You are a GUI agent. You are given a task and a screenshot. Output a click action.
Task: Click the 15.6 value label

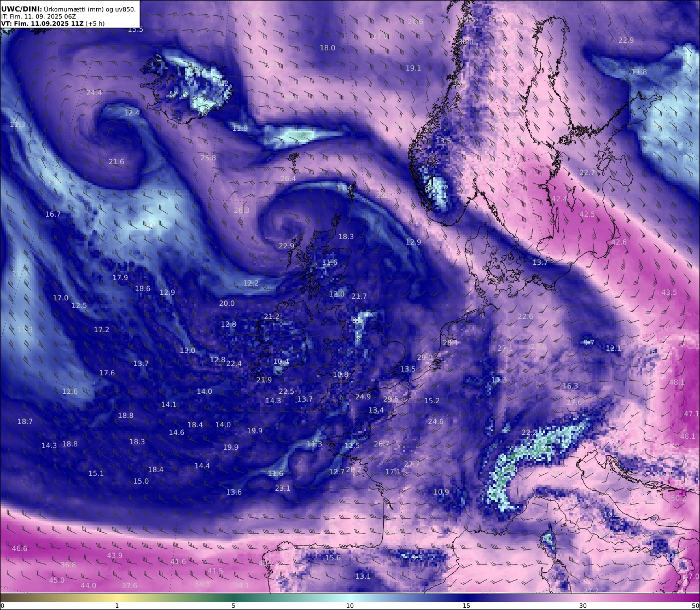pos(333,557)
